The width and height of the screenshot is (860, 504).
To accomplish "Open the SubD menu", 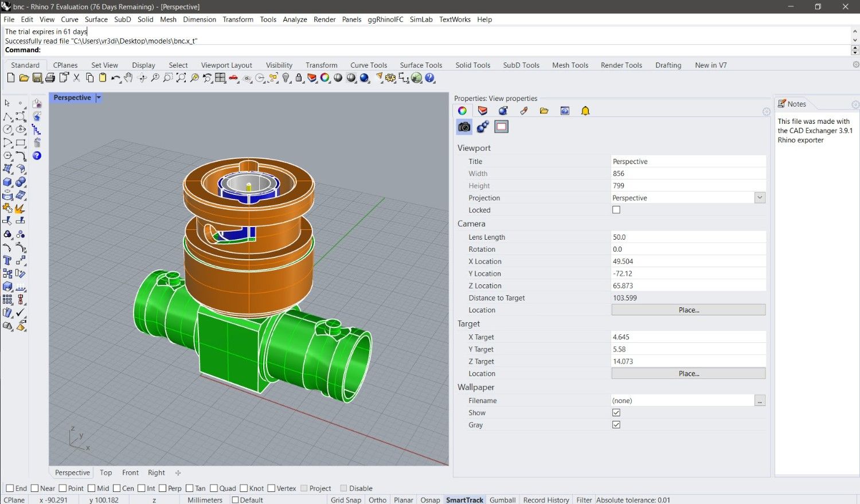I will click(x=122, y=19).
